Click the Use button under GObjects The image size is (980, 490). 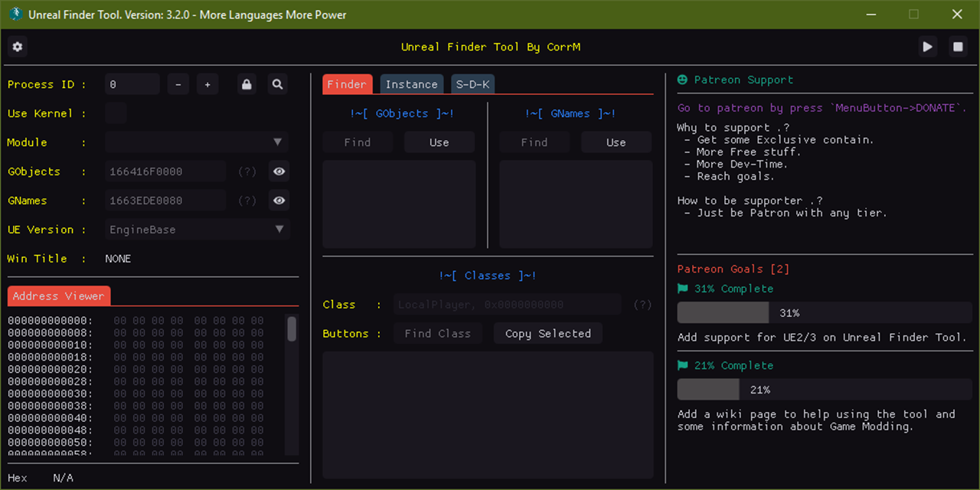439,142
